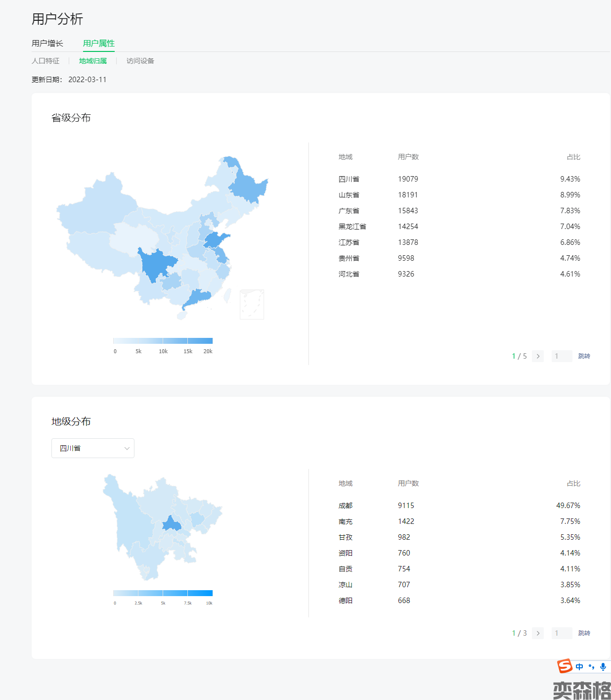Focus the city table page number input
The image size is (611, 700).
coord(562,633)
